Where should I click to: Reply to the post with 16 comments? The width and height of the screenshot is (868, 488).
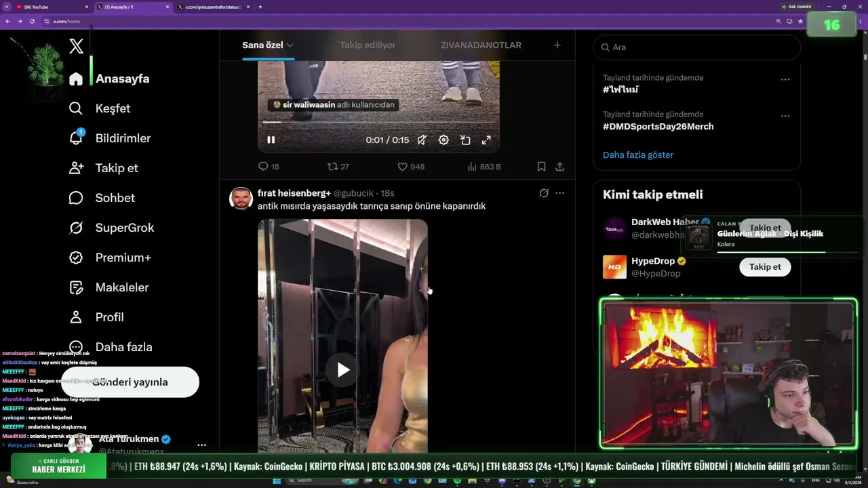tap(269, 167)
